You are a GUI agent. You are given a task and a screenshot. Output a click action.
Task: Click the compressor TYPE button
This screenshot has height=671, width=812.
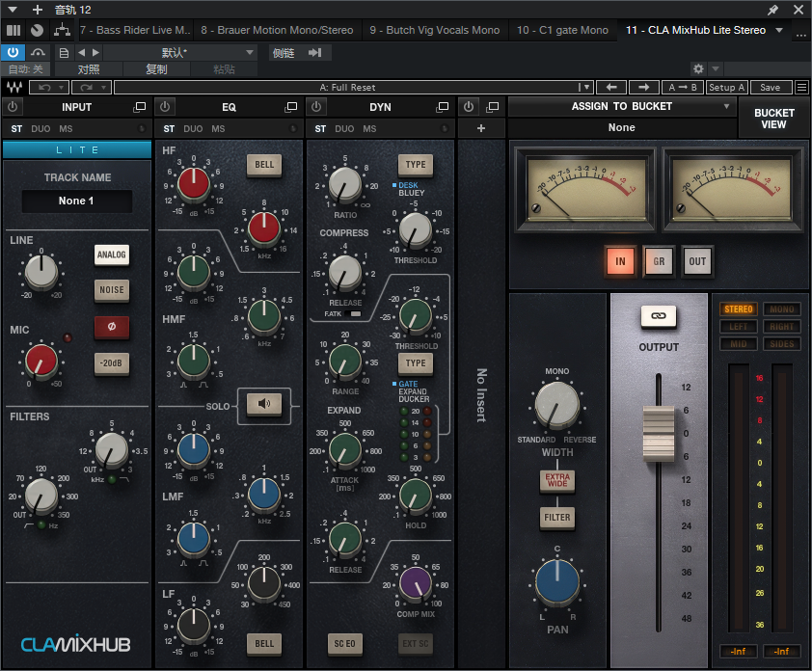pyautogui.click(x=416, y=165)
